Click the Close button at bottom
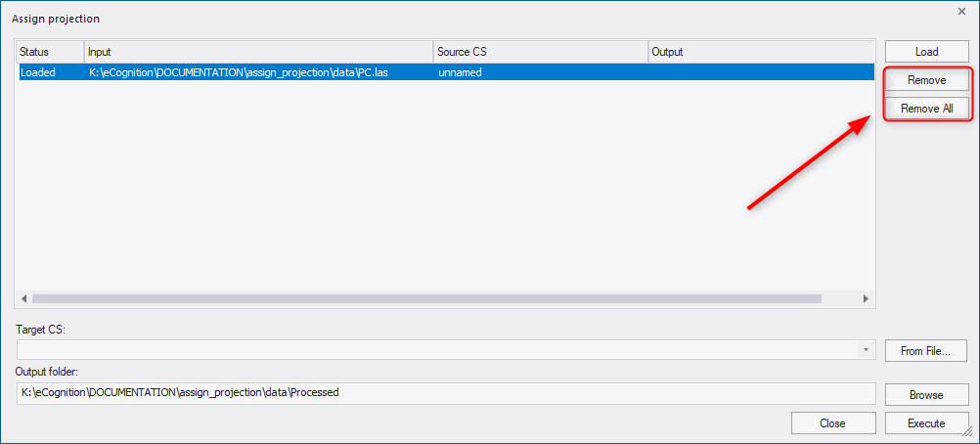Image resolution: width=980 pixels, height=444 pixels. click(832, 423)
